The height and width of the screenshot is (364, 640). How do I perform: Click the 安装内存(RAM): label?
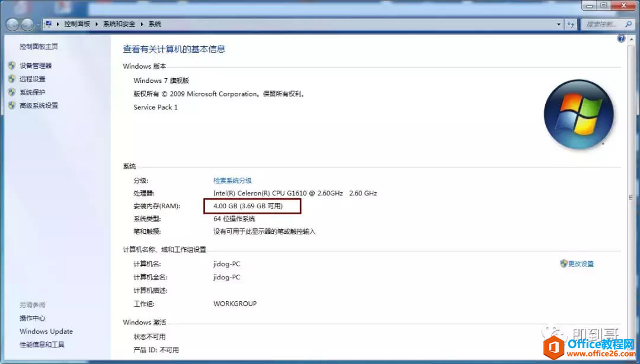pyautogui.click(x=156, y=206)
